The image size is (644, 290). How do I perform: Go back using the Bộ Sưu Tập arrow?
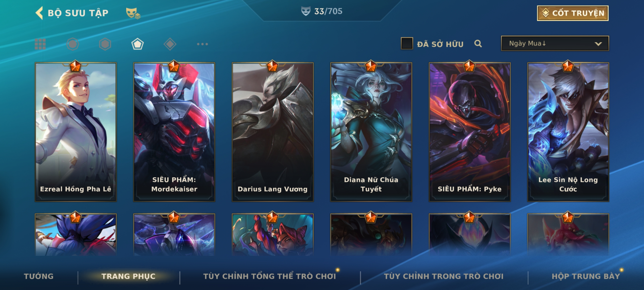(39, 13)
